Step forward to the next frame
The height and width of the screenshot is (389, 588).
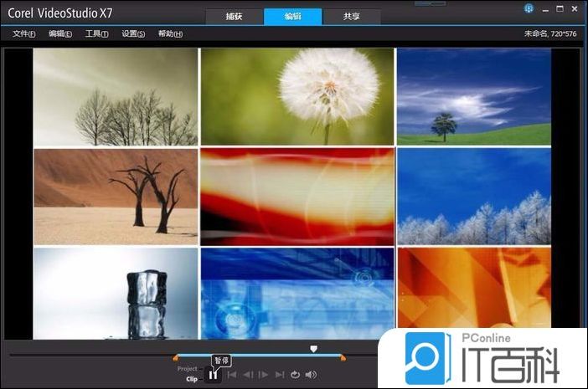click(263, 375)
